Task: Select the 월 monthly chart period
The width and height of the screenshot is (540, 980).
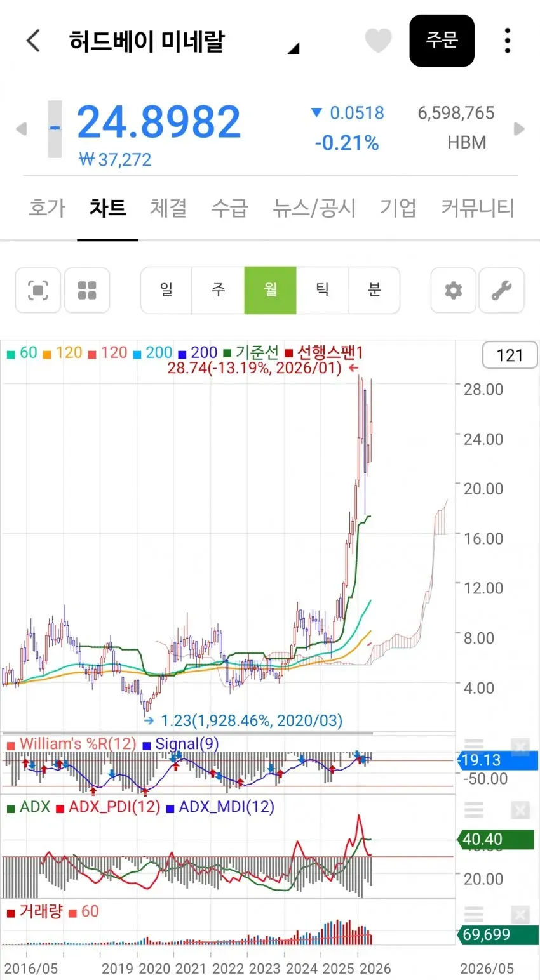Action: click(271, 290)
